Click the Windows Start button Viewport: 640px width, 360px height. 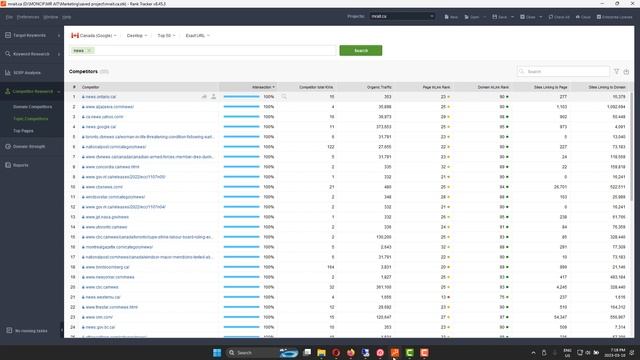[217, 353]
